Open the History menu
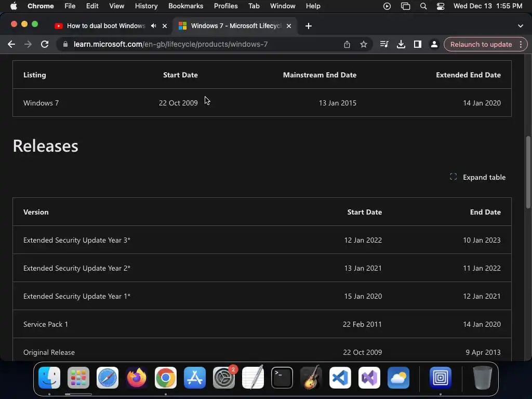532x399 pixels. pos(146,6)
